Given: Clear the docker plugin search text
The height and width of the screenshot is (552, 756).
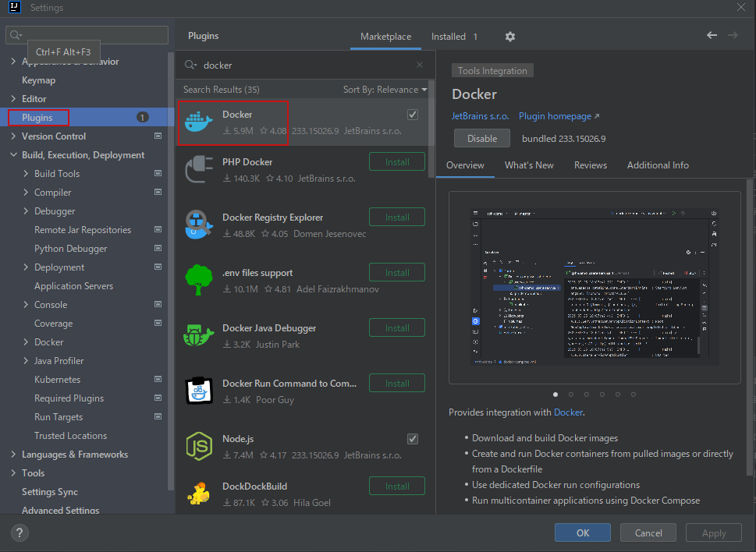Looking at the screenshot, I should 420,65.
